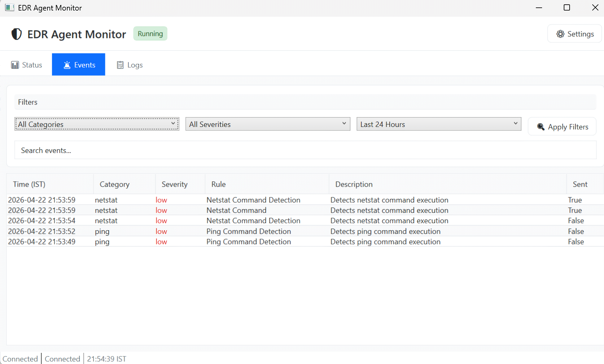This screenshot has width=604, height=364.
Task: Select the Events tab
Action: click(x=79, y=65)
